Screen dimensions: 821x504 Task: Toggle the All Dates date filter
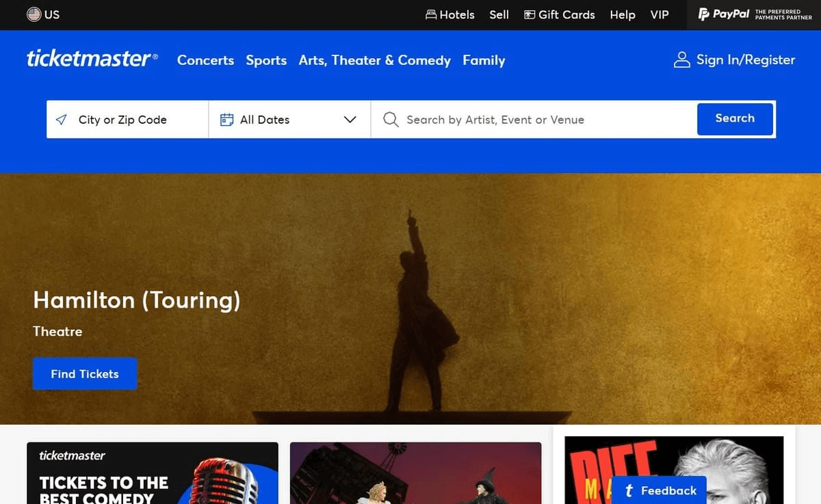264,119
